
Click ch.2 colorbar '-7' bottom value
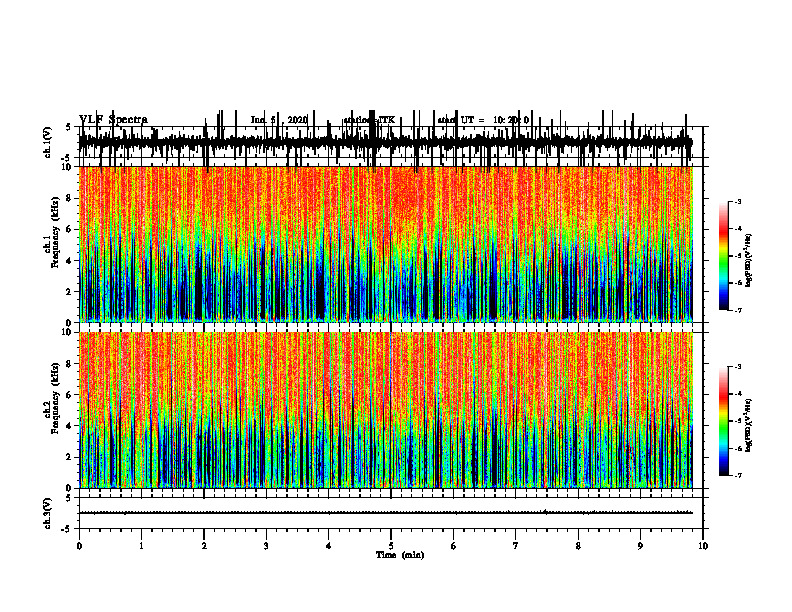coord(737,476)
